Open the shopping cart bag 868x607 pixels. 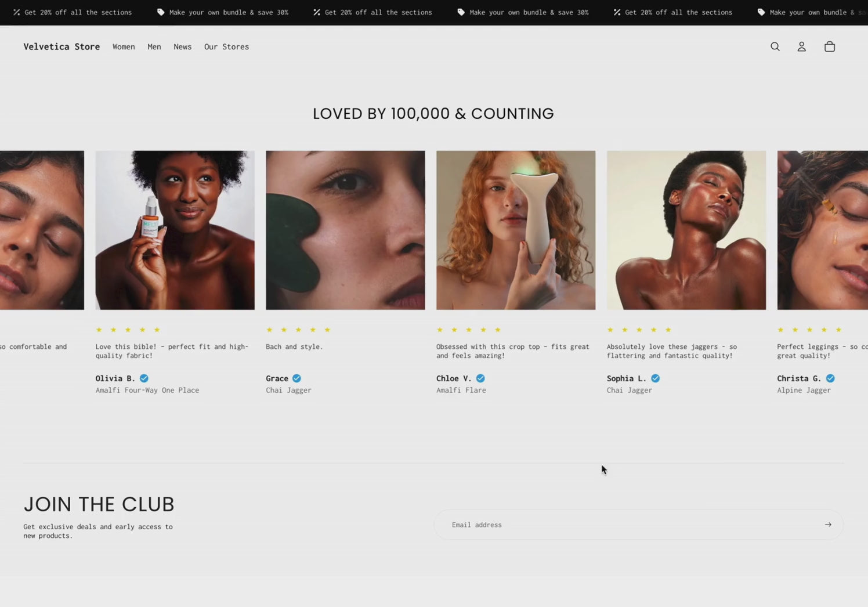click(830, 46)
